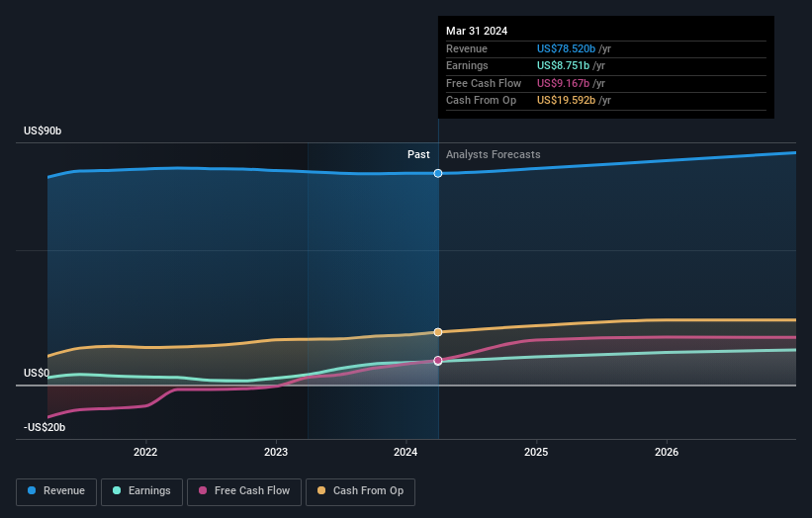The width and height of the screenshot is (812, 518).
Task: Click the US$9.167b free cash flow value
Action: pyautogui.click(x=563, y=83)
